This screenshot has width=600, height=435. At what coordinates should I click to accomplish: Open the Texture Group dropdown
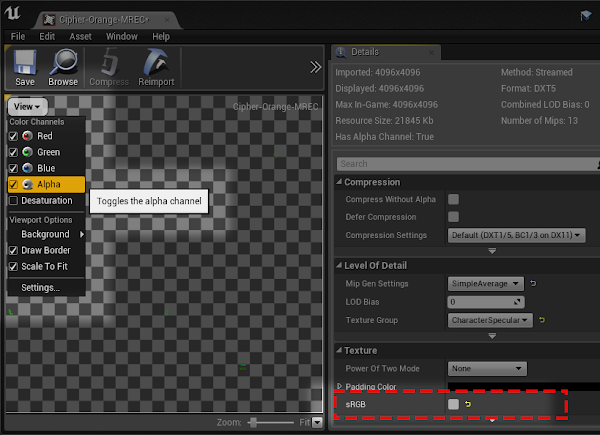(x=490, y=320)
